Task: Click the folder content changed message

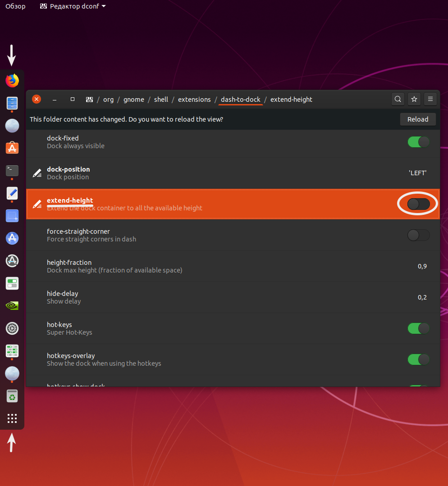Action: [x=126, y=119]
